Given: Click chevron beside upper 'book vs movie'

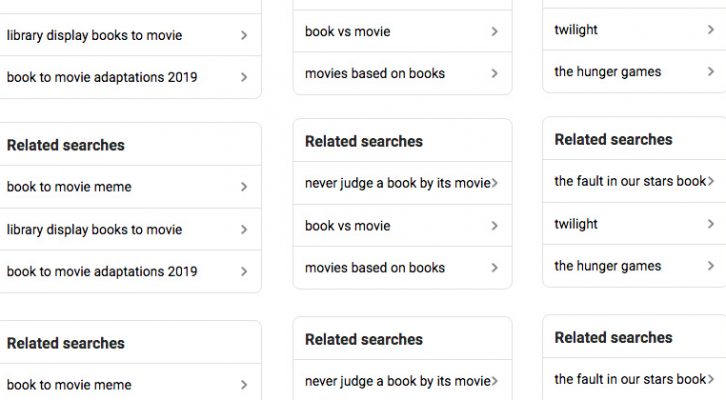Looking at the screenshot, I should [494, 32].
